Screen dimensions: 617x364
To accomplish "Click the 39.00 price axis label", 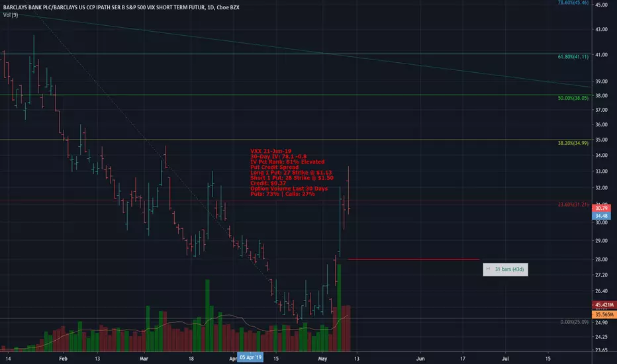I will point(601,81).
